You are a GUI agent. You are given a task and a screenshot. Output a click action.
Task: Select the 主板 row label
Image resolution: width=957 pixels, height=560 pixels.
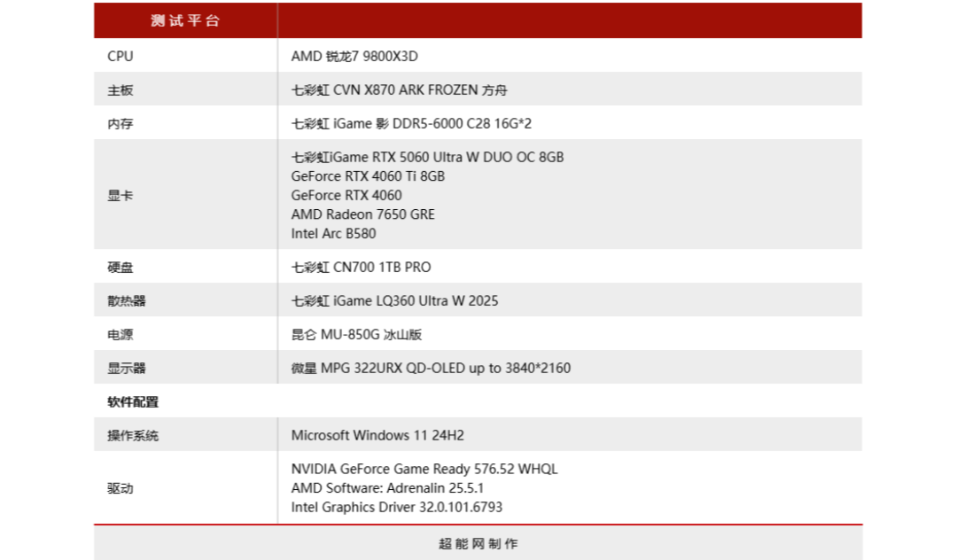point(121,90)
